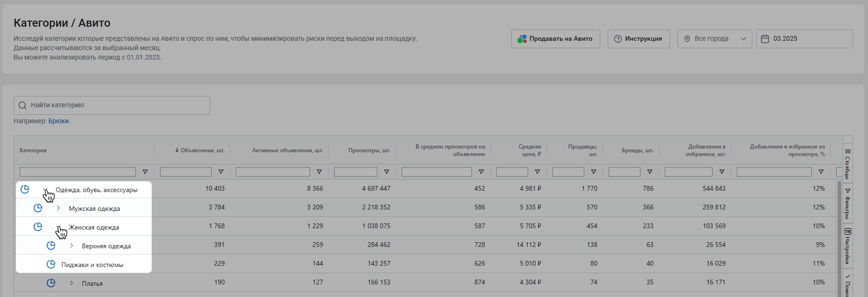868x297 pixels.
Task: Click the Средняя цена filter input
Action: tap(512, 172)
